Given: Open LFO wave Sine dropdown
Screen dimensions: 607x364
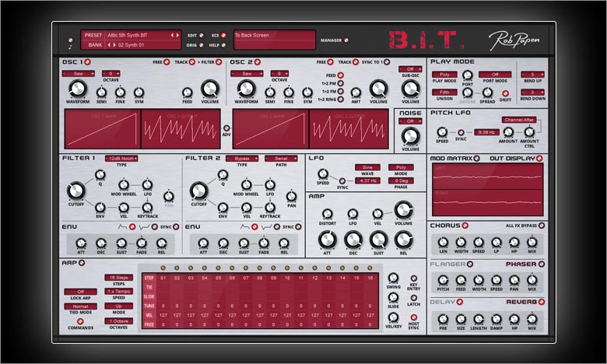Looking at the screenshot, I should (x=367, y=167).
